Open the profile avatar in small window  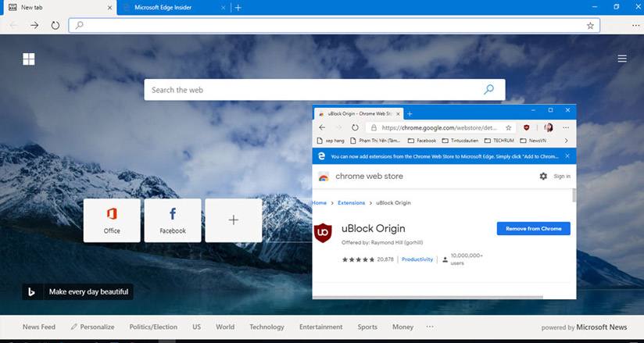[x=549, y=128]
